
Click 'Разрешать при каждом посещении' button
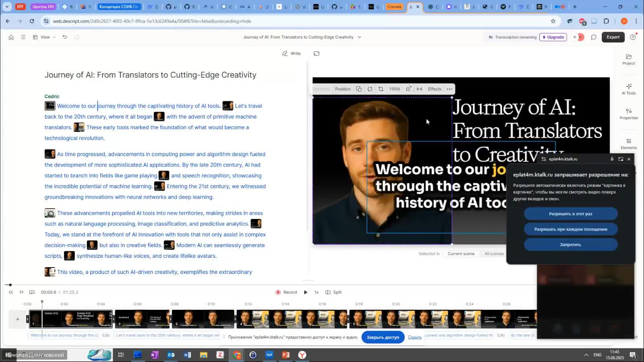[x=570, y=229]
